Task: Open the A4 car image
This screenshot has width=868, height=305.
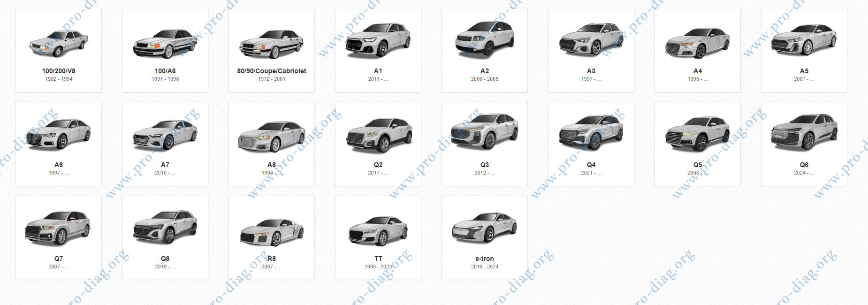Action: pyautogui.click(x=698, y=43)
